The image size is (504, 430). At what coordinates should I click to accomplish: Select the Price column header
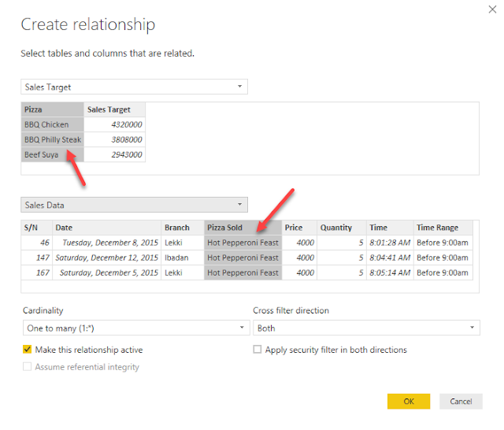tap(300, 228)
